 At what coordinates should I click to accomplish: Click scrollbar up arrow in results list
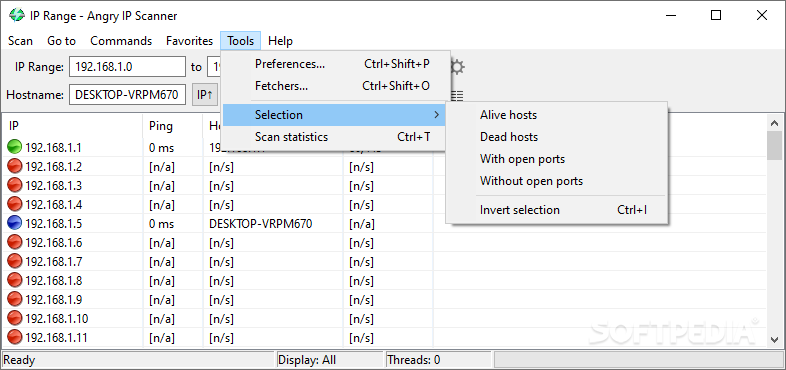[x=774, y=123]
